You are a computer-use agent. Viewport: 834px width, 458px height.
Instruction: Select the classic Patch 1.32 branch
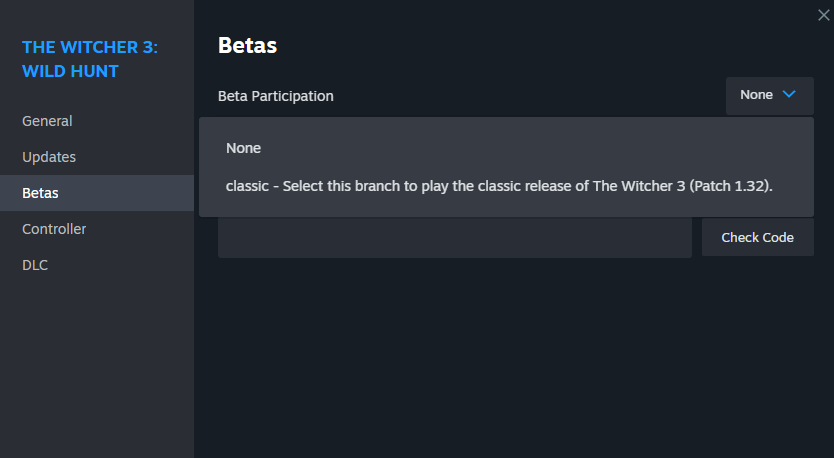[500, 186]
